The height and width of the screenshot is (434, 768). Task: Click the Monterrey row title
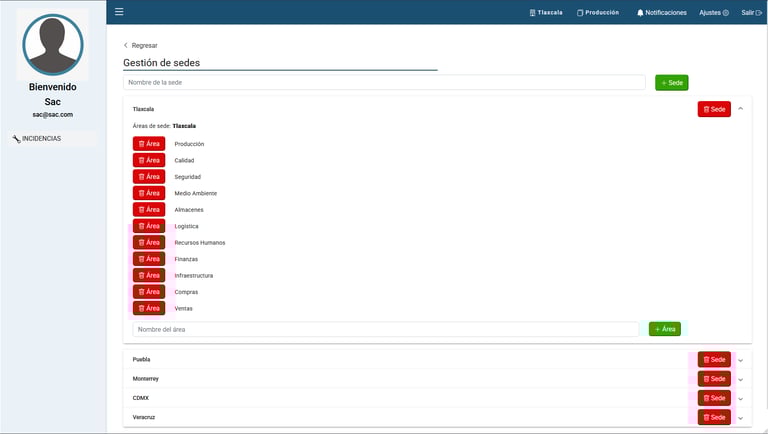[145, 379]
